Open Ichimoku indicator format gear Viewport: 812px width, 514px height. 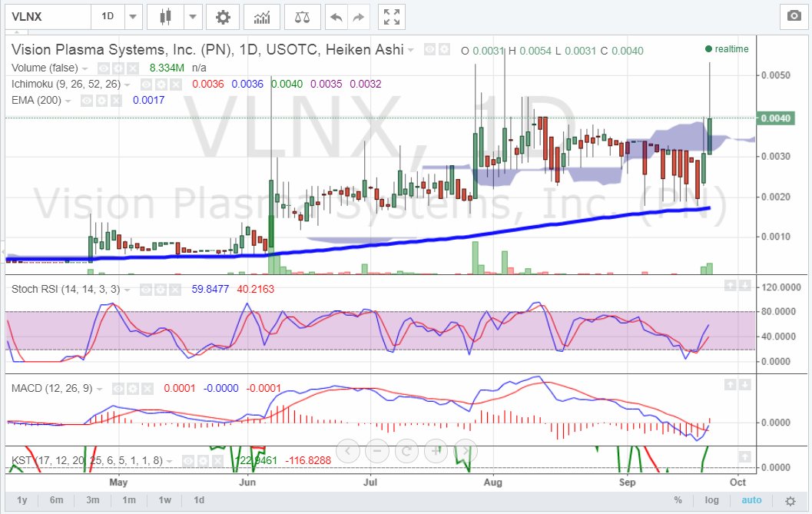[x=161, y=85]
